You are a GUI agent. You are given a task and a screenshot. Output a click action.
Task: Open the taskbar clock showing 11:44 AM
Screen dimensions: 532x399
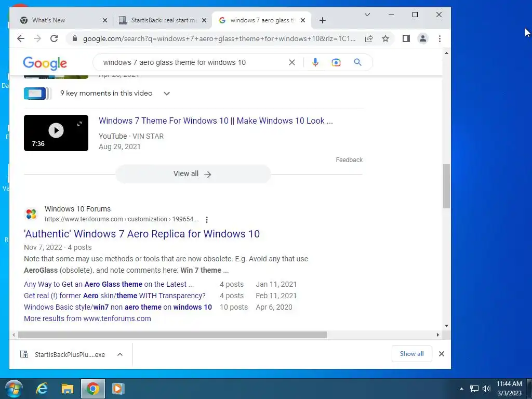pyautogui.click(x=509, y=389)
